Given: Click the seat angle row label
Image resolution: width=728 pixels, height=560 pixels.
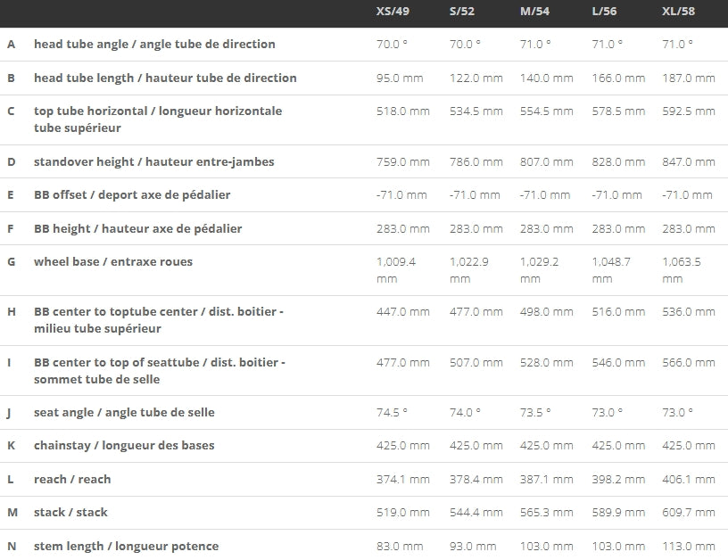Looking at the screenshot, I should click(x=124, y=413).
